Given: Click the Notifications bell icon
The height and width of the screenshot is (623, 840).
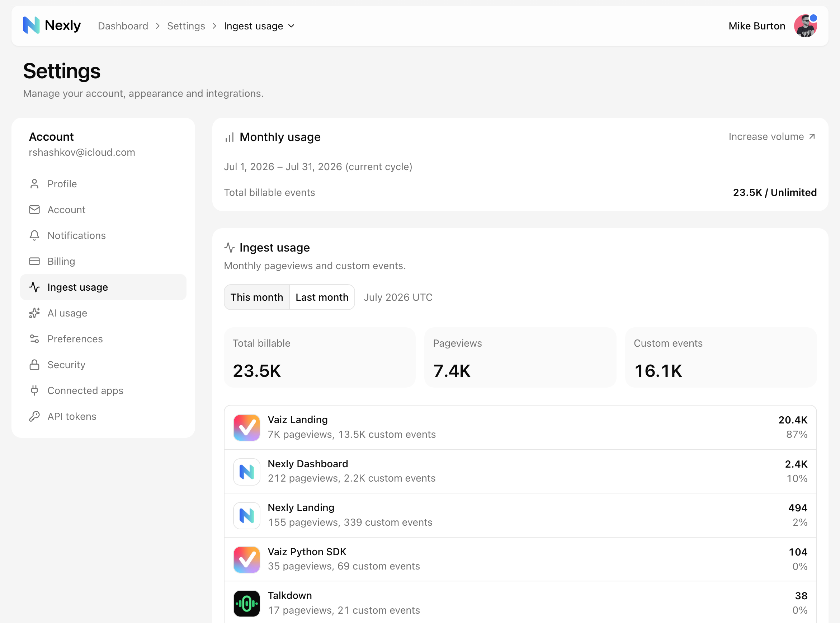Looking at the screenshot, I should coord(34,235).
